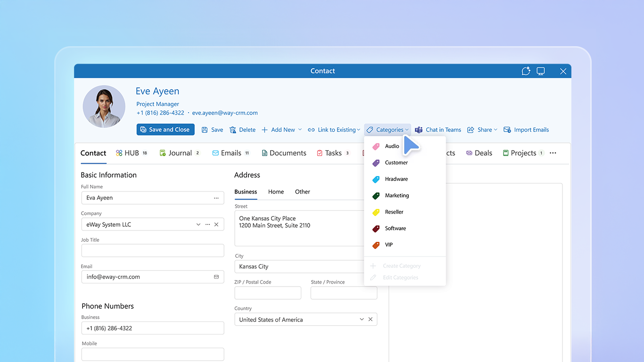Viewport: 644px width, 362px height.
Task: Clear the Company field with X icon
Action: pyautogui.click(x=216, y=224)
